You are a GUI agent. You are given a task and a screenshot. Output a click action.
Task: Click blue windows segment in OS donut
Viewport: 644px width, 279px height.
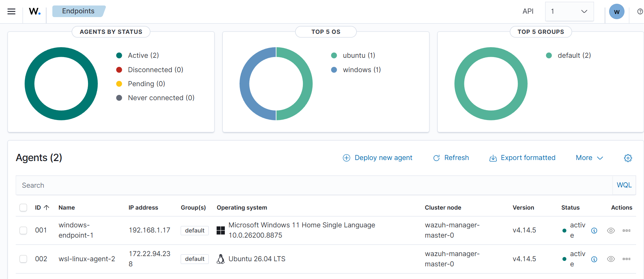(245, 84)
